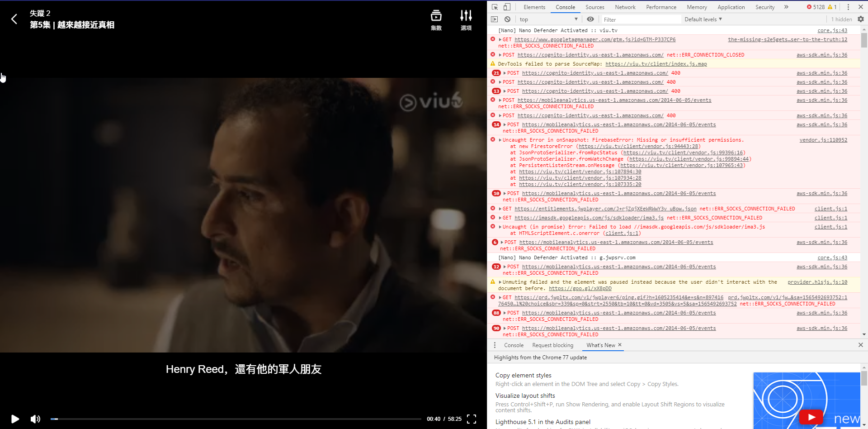The image size is (868, 429).
Task: Open the episode list (集數) icon
Action: [436, 19]
